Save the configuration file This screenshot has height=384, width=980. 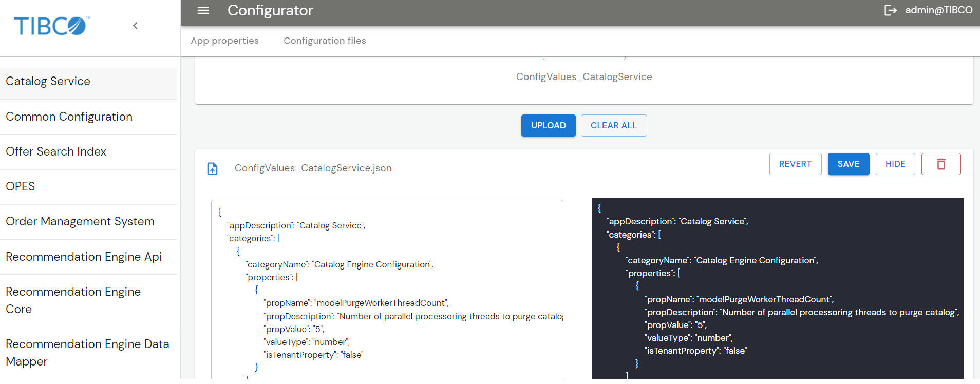tap(848, 164)
